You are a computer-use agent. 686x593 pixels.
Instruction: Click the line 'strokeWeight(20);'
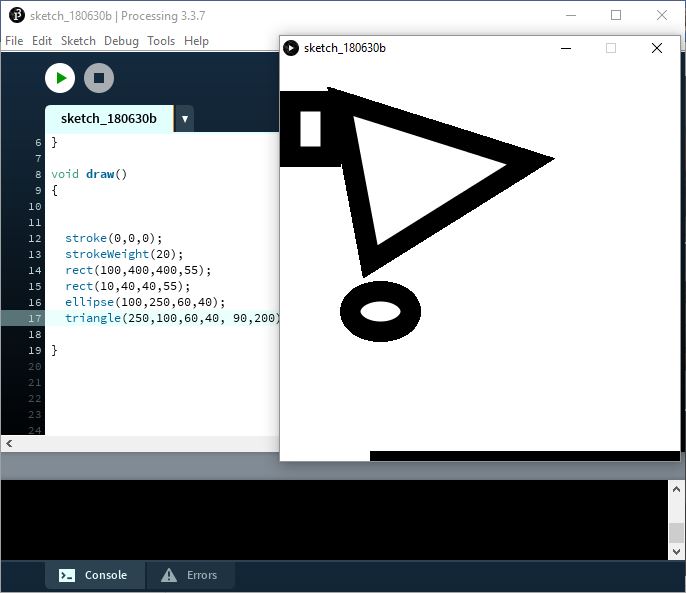pos(124,254)
